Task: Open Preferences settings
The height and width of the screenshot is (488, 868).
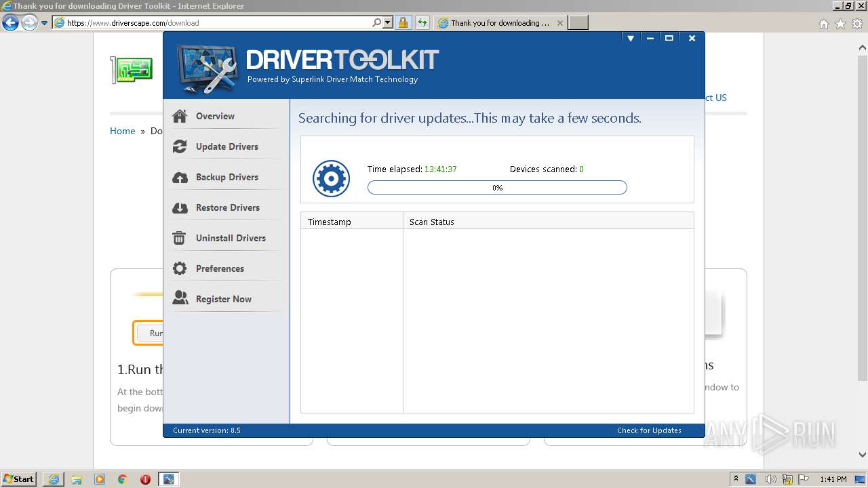Action: pos(220,268)
